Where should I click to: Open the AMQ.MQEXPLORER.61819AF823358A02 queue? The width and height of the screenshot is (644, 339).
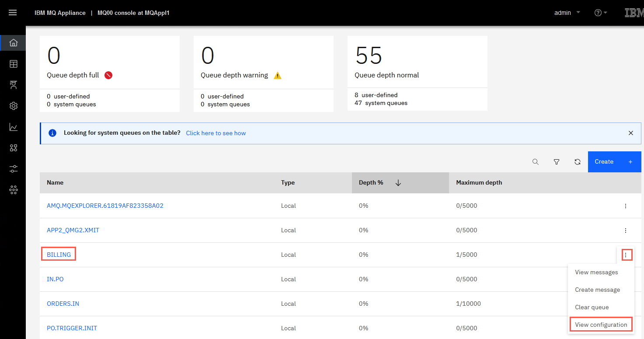coord(105,206)
